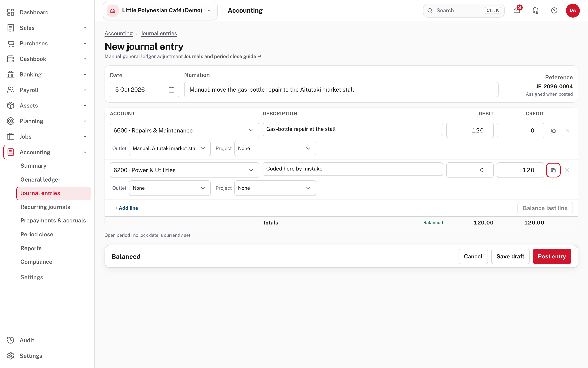Click the search magnifier icon
Screen dimensions: 588x368
[430, 10]
